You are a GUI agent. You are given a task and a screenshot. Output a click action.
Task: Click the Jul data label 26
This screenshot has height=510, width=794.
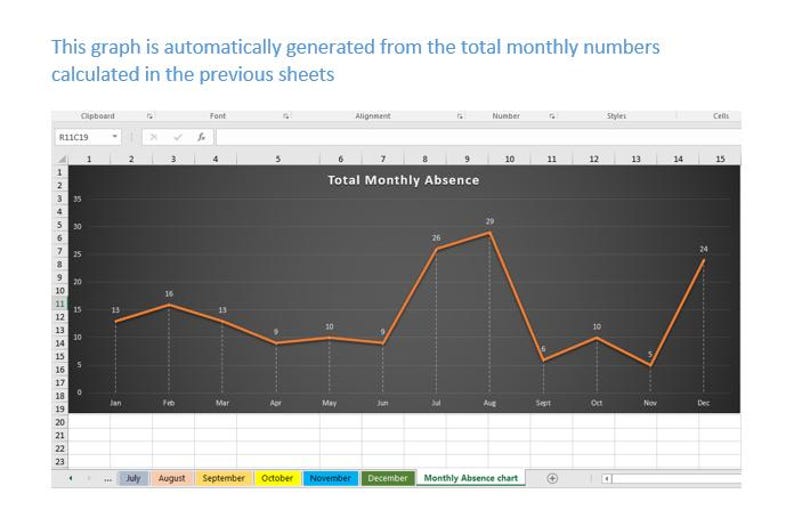coord(436,238)
